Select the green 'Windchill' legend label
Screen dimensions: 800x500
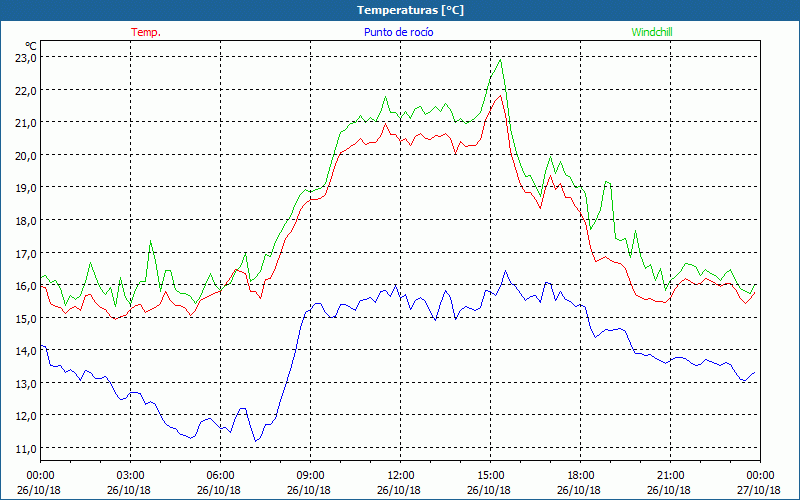[652, 32]
